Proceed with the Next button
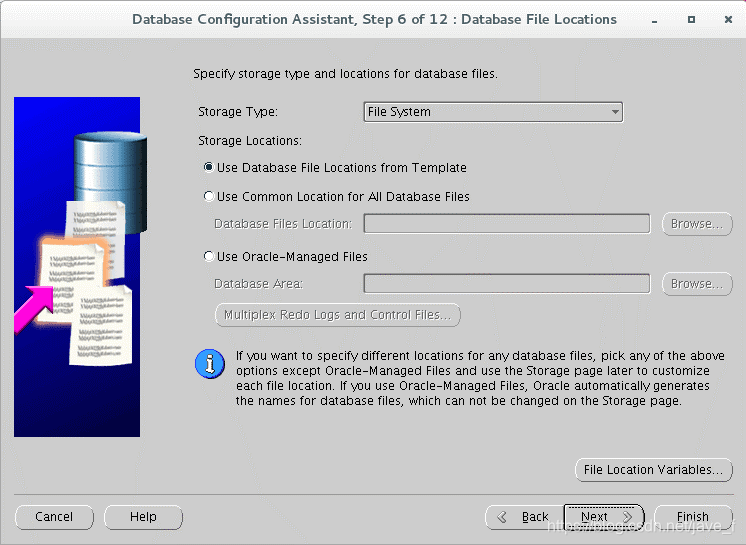Image resolution: width=746 pixels, height=545 pixels. tap(604, 517)
